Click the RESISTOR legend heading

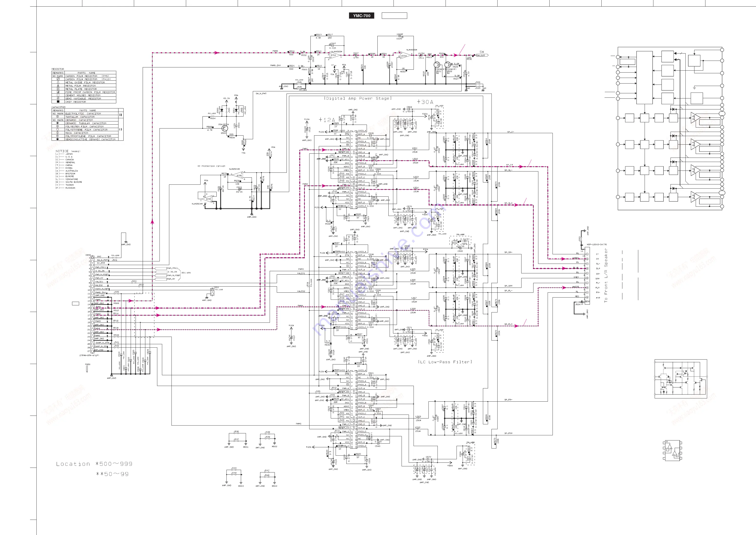58,69
